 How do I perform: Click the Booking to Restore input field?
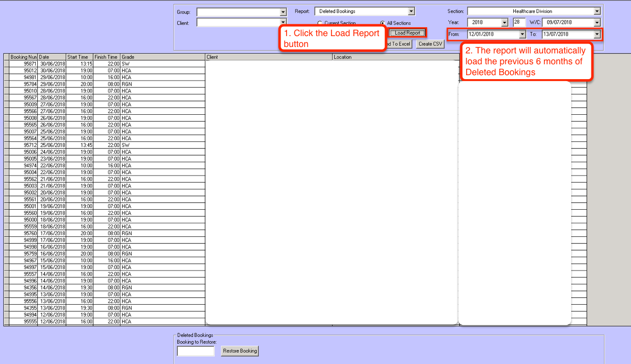click(195, 351)
